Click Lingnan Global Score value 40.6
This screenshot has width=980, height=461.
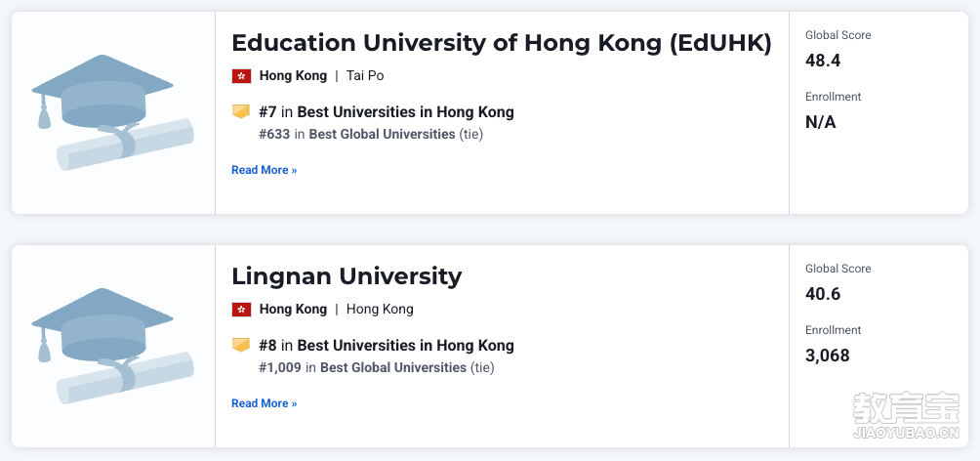pos(823,294)
